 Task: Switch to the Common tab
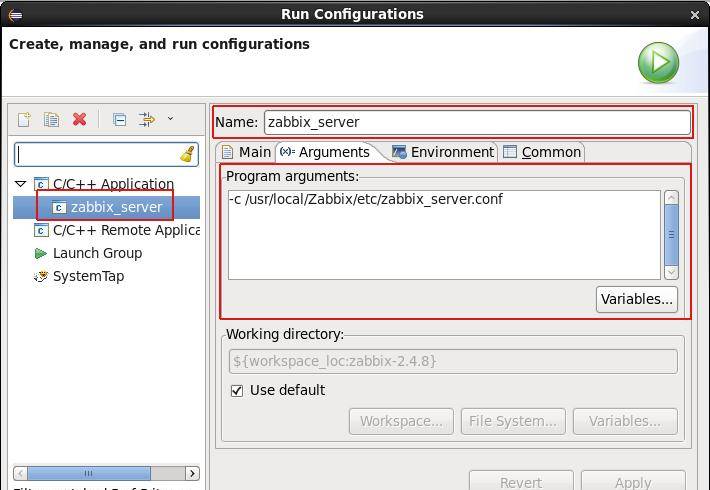542,152
